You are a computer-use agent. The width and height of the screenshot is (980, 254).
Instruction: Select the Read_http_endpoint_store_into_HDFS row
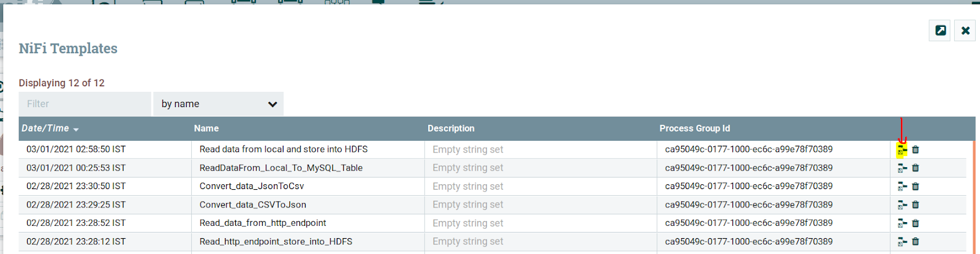click(x=492, y=242)
